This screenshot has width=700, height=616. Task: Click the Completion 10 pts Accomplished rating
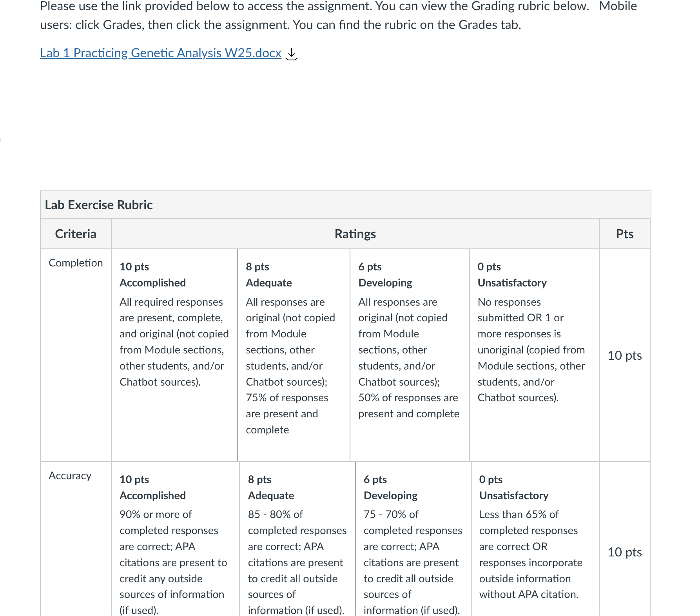[x=174, y=355]
